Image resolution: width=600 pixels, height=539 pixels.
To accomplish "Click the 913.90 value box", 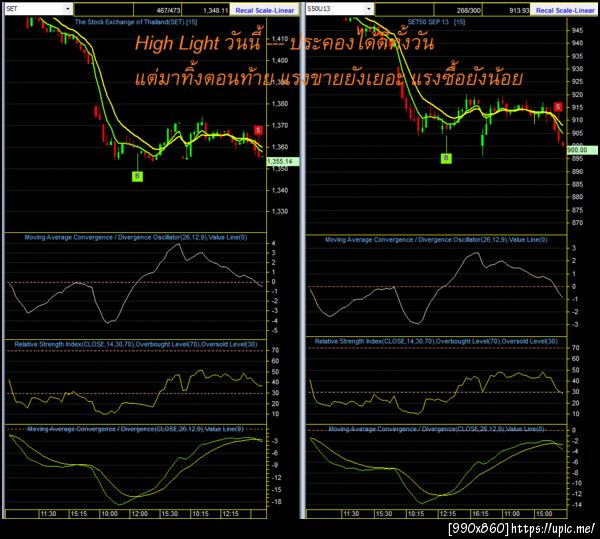I will (x=506, y=10).
